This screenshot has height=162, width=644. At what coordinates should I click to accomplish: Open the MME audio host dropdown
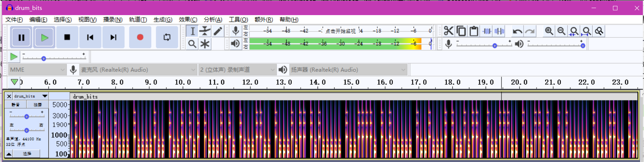click(37, 70)
